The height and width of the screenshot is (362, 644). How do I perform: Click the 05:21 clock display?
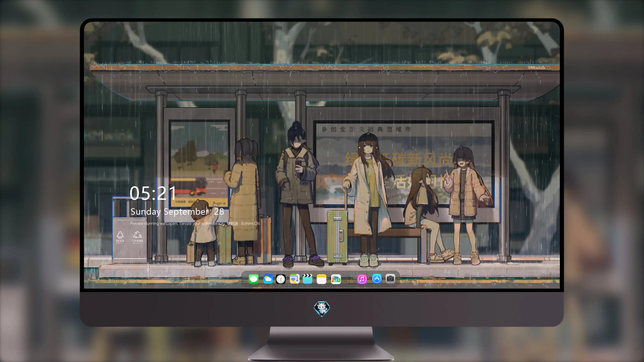coord(153,193)
